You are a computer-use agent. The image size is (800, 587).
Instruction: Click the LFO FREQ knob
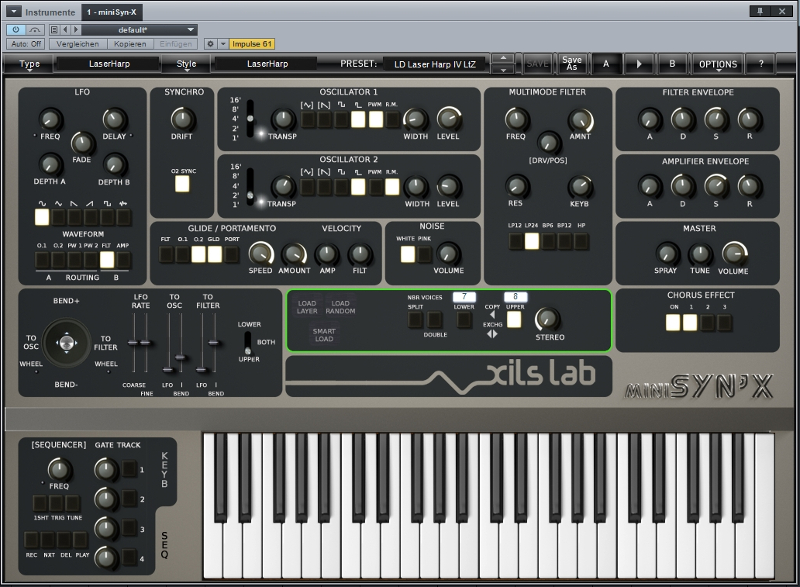tap(50, 120)
